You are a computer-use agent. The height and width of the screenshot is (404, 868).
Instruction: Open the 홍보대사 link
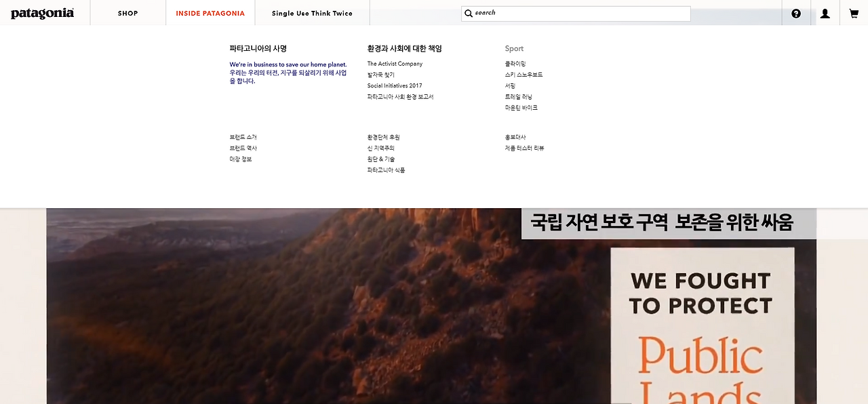point(515,137)
